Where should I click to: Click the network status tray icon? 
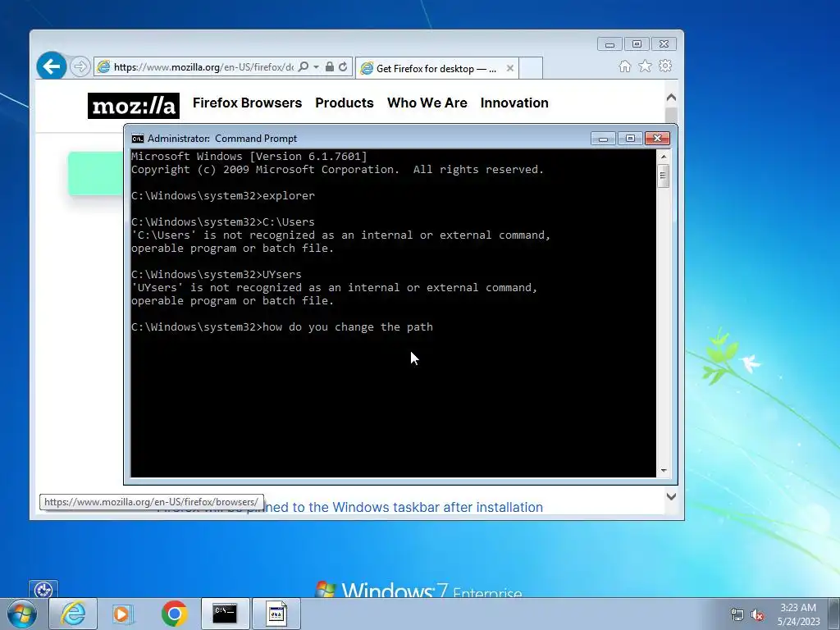point(737,614)
